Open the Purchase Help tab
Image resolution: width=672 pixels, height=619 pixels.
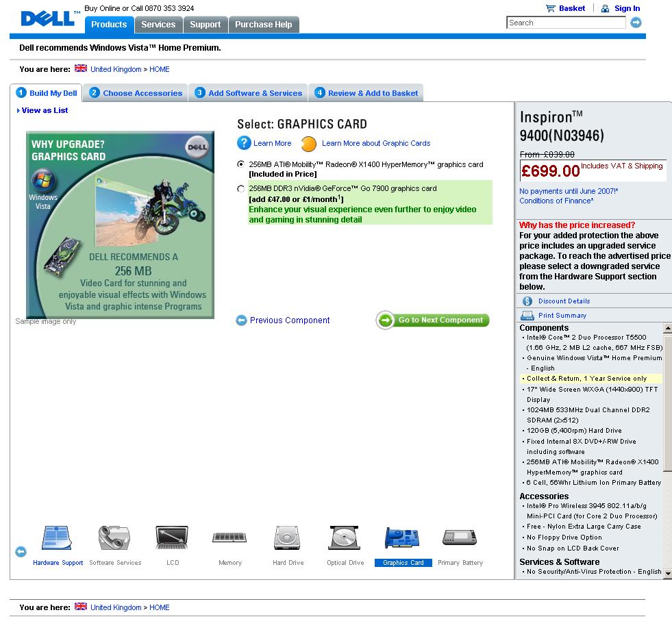click(x=264, y=25)
